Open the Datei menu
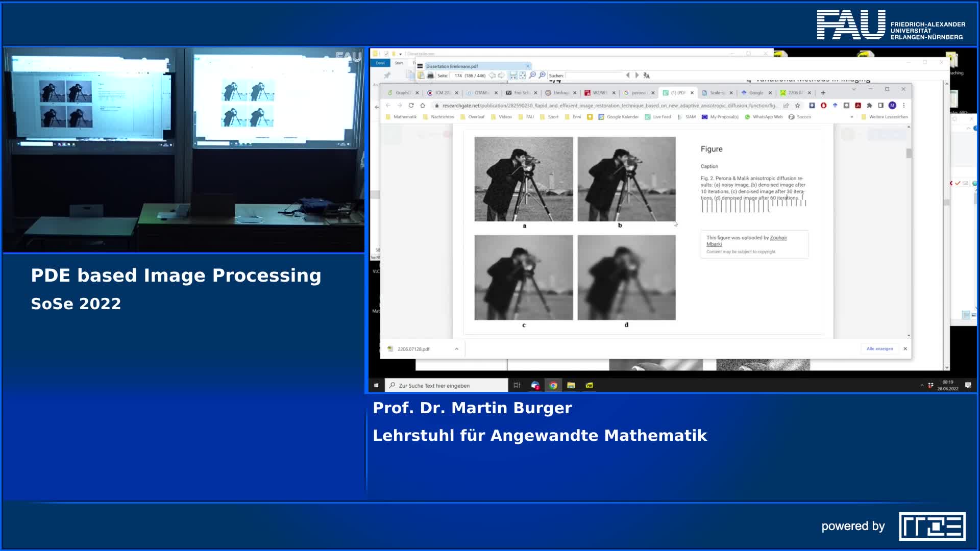Screen dimensions: 980x551 [x=380, y=63]
